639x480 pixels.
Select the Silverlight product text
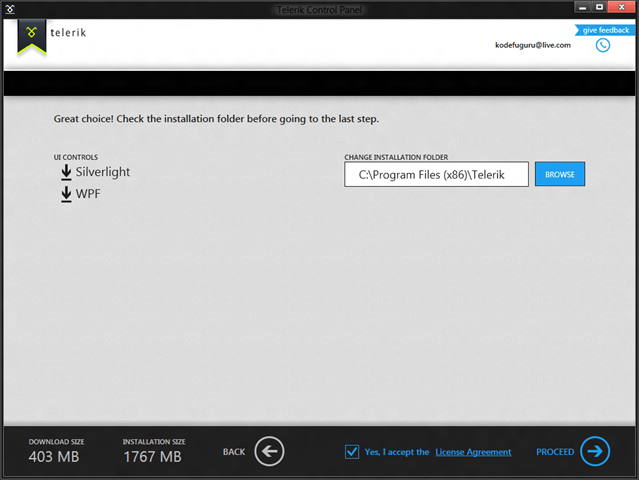point(103,172)
